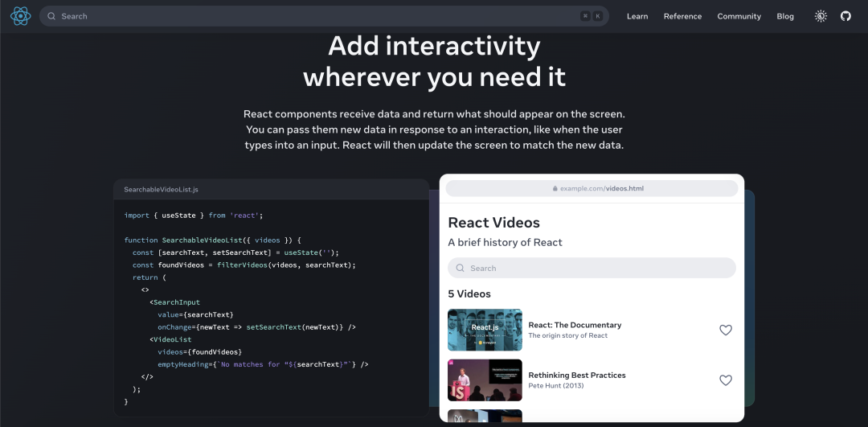The width and height of the screenshot is (868, 427).
Task: Like React: The Documentary with heart
Action: coord(726,330)
